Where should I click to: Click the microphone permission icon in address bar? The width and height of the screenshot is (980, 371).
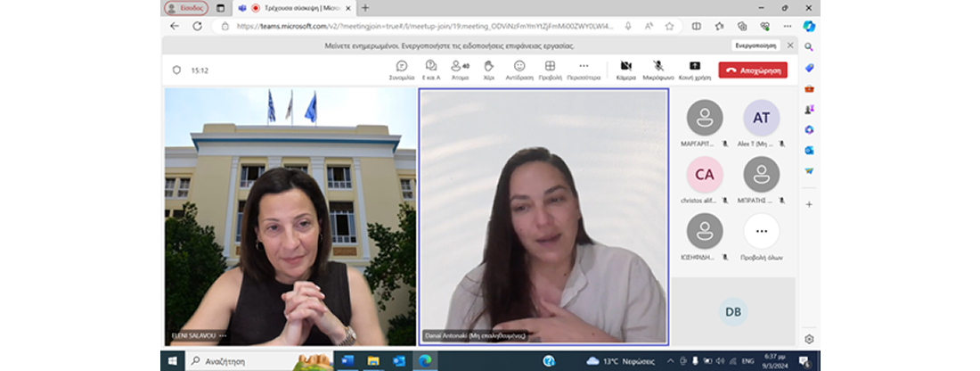click(628, 26)
